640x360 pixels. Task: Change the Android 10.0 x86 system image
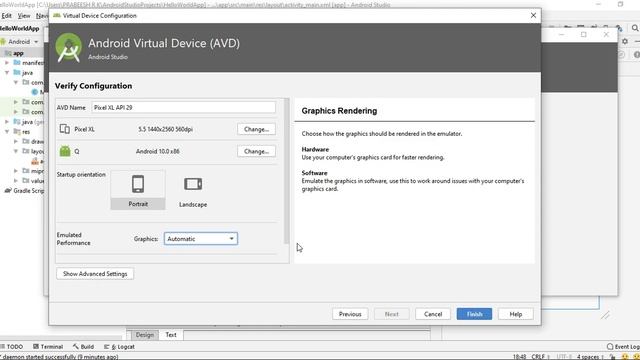point(256,151)
